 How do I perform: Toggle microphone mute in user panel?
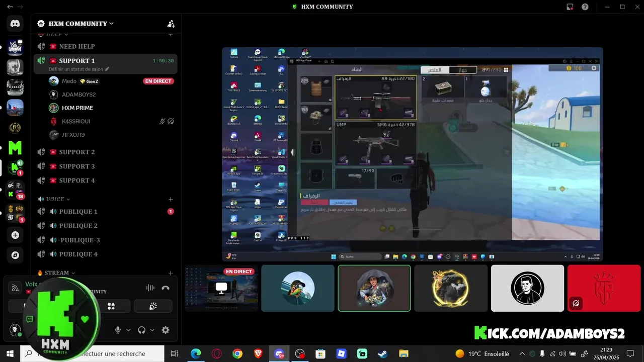point(118,330)
